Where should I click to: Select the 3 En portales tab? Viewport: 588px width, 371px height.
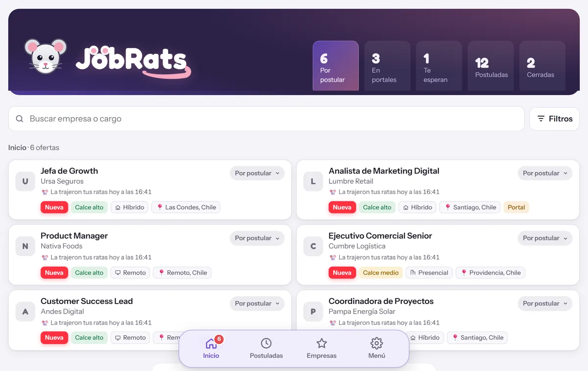tap(387, 66)
